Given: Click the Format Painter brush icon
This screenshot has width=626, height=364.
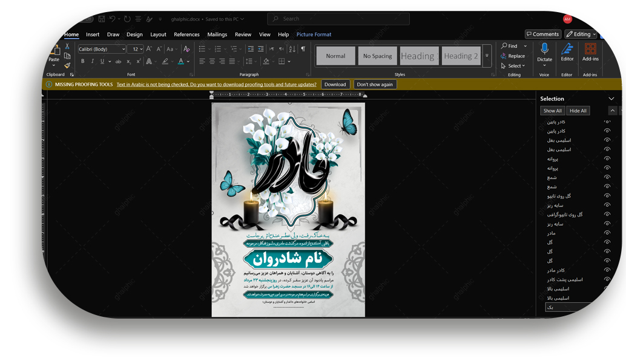Looking at the screenshot, I should coord(67,65).
